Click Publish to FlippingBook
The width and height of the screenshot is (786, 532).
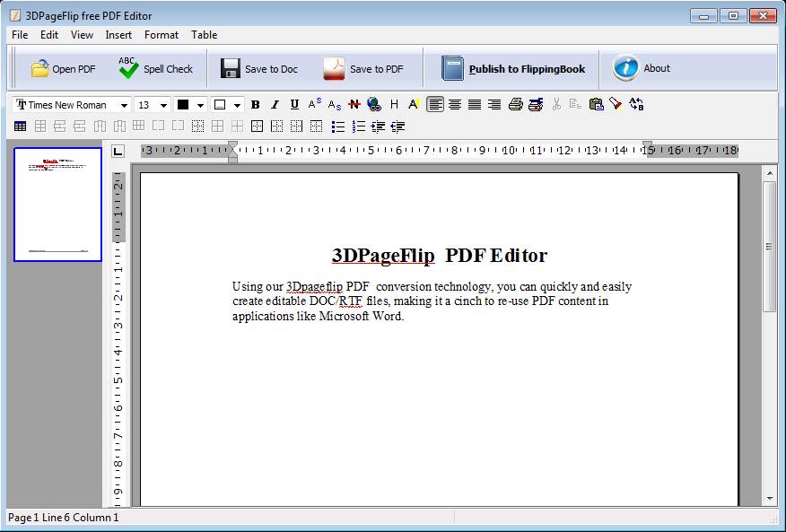513,69
